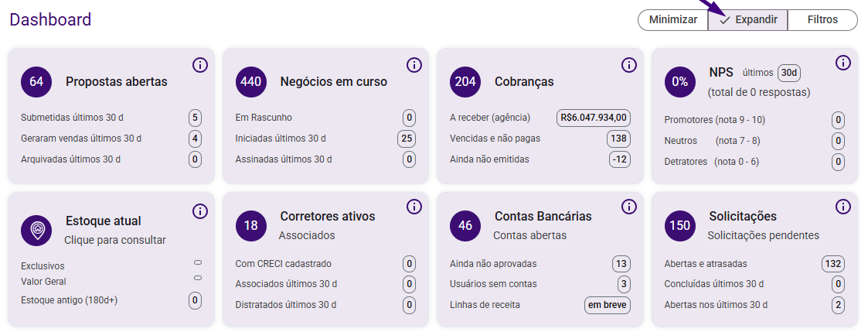Select the Minimizar view option
Screen dimensions: 868x332
click(672, 20)
